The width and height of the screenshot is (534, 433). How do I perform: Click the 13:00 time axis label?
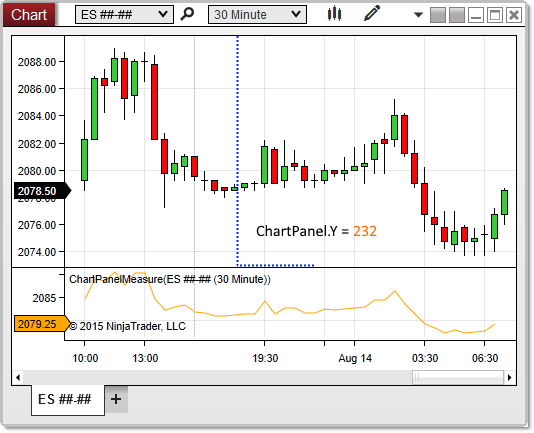point(145,358)
